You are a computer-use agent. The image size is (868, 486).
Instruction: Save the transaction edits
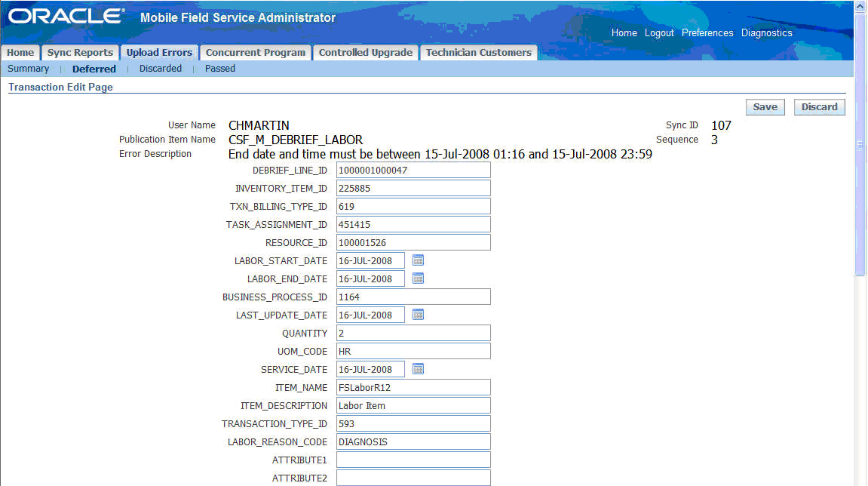(765, 107)
